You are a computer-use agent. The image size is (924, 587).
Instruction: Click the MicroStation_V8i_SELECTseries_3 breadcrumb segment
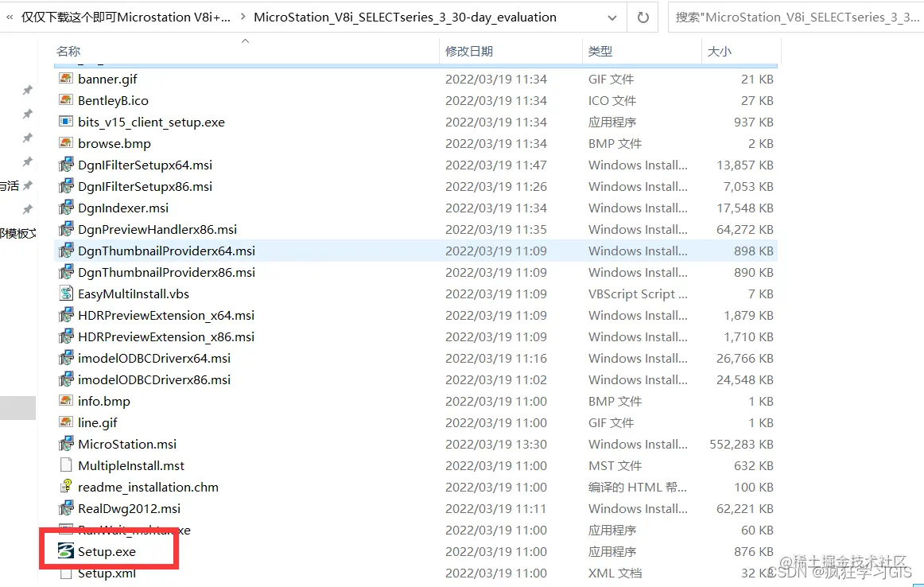coord(405,17)
